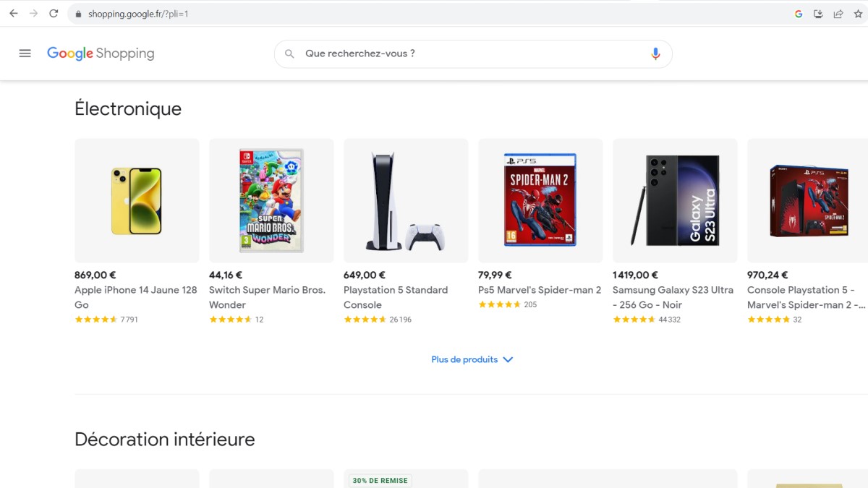Open Console Playstation 5 Spider-man 2 bundle
868x488 pixels.
pos(807,201)
